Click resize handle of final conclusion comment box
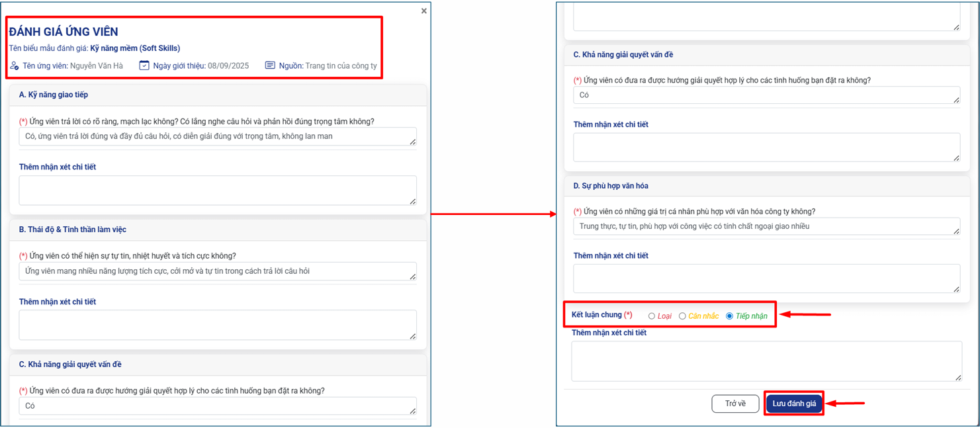The width and height of the screenshot is (980, 428). (958, 377)
